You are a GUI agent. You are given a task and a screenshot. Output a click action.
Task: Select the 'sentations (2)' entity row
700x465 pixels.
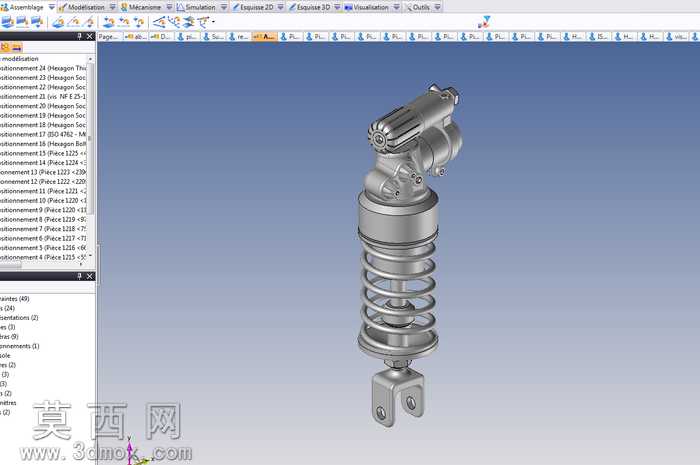coord(19,318)
